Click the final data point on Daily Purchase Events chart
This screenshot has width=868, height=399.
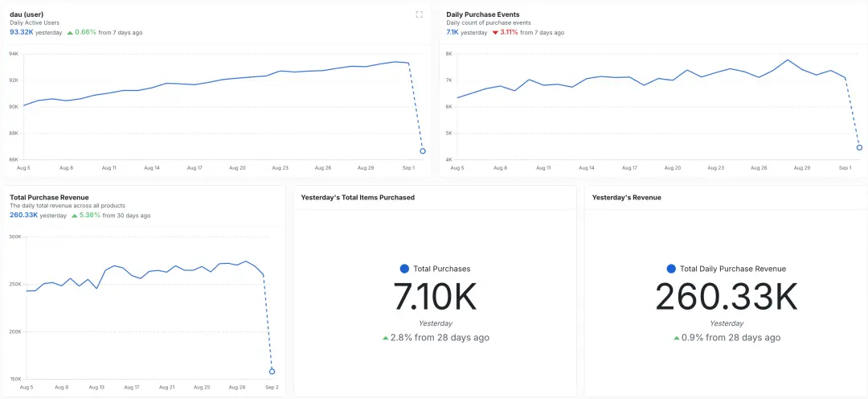click(x=859, y=147)
